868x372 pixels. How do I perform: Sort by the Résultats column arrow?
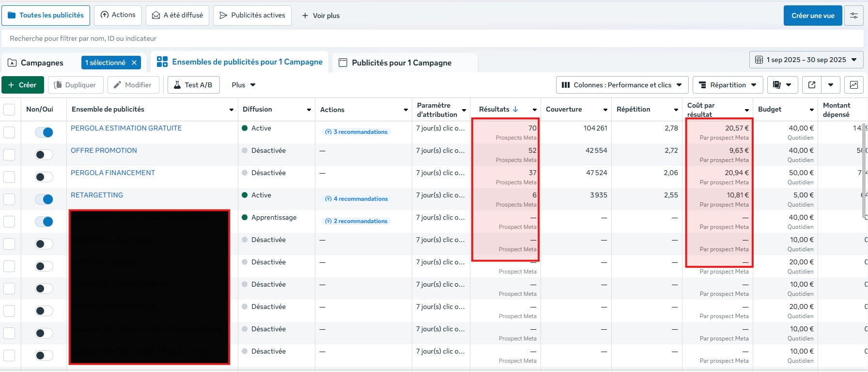515,109
